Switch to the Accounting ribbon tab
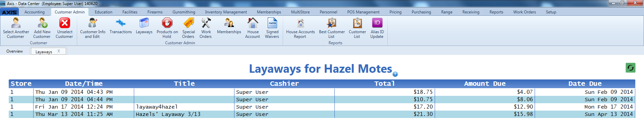Image resolution: width=644 pixels, height=122 pixels. [x=35, y=12]
